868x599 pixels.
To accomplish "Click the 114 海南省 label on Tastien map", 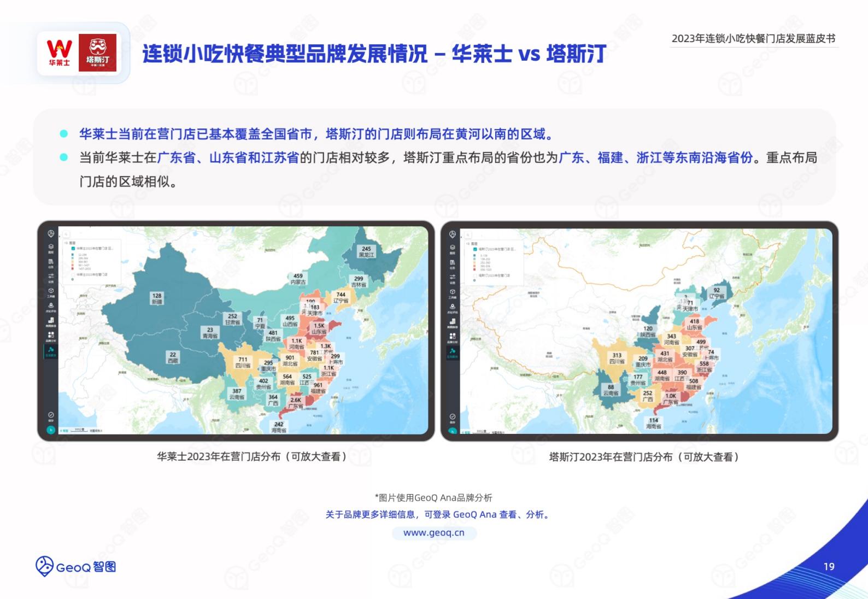I will (654, 423).
